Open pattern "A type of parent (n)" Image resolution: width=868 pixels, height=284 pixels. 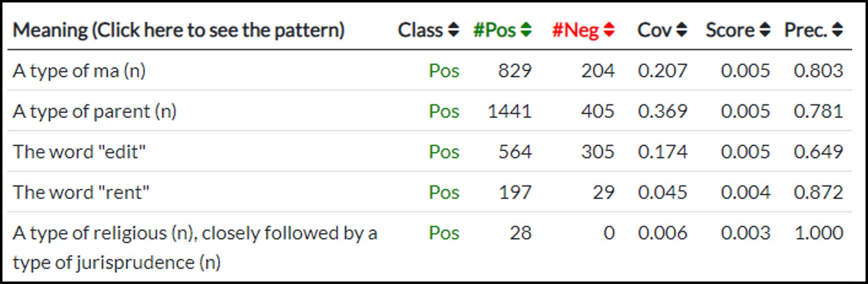(94, 112)
